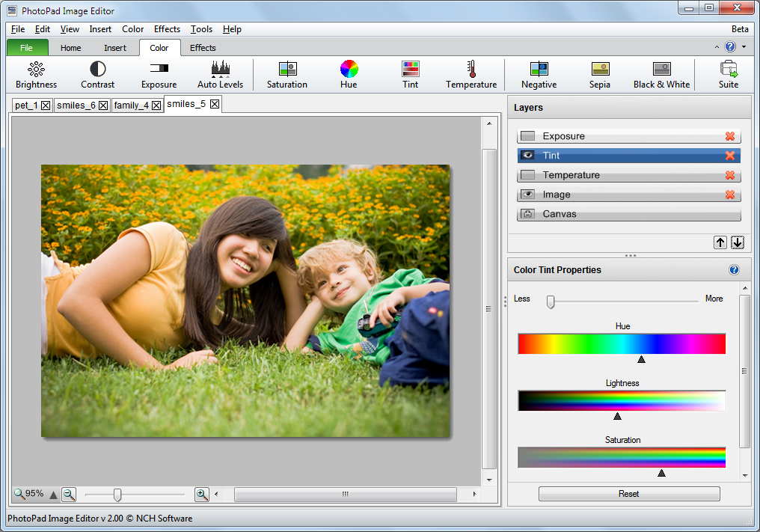
Task: Toggle visibility of the Temperature layer
Action: click(x=528, y=175)
